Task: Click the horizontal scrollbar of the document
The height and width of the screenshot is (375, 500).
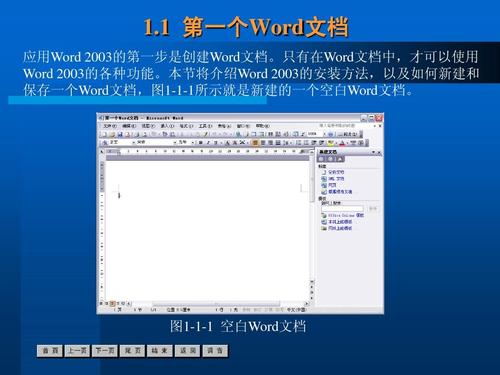Action: [217, 304]
